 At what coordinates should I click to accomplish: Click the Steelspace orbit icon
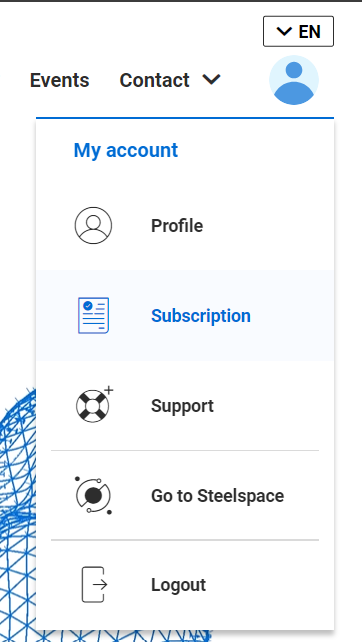click(x=93, y=495)
